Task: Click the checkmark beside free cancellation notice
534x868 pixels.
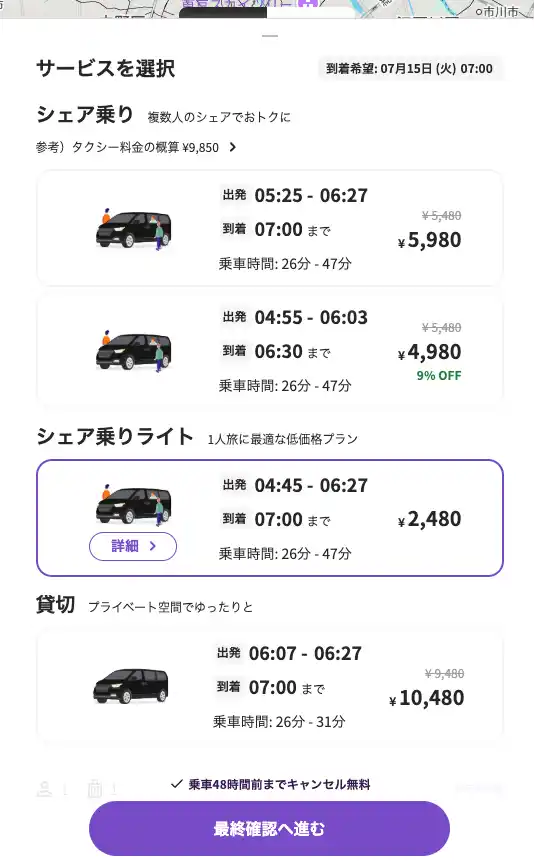Action: pyautogui.click(x=177, y=784)
